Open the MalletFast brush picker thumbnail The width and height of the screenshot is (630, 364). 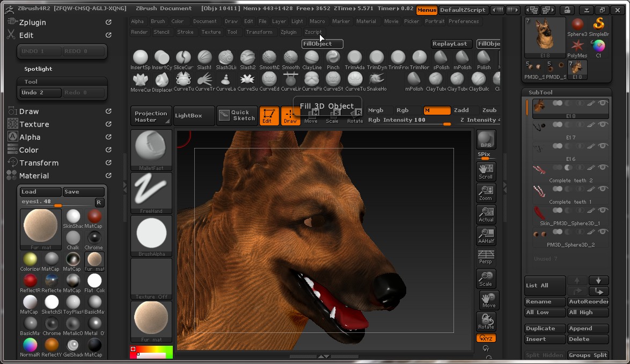point(151,150)
